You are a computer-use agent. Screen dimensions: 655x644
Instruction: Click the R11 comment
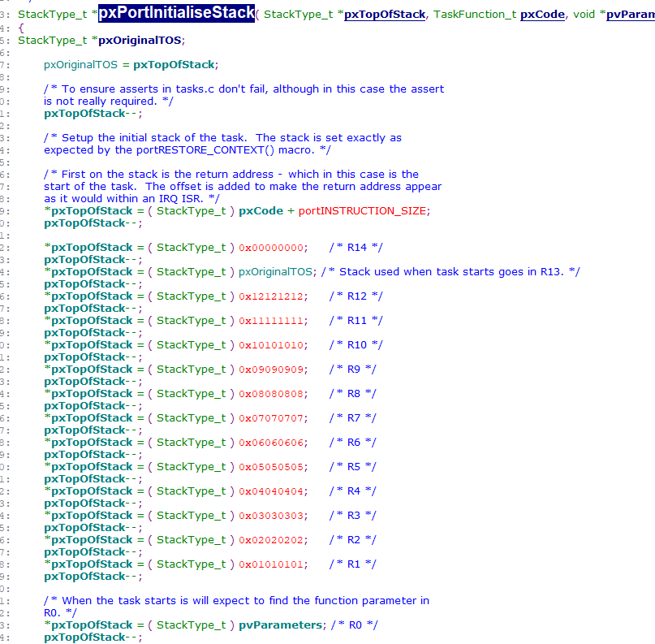[x=356, y=321]
